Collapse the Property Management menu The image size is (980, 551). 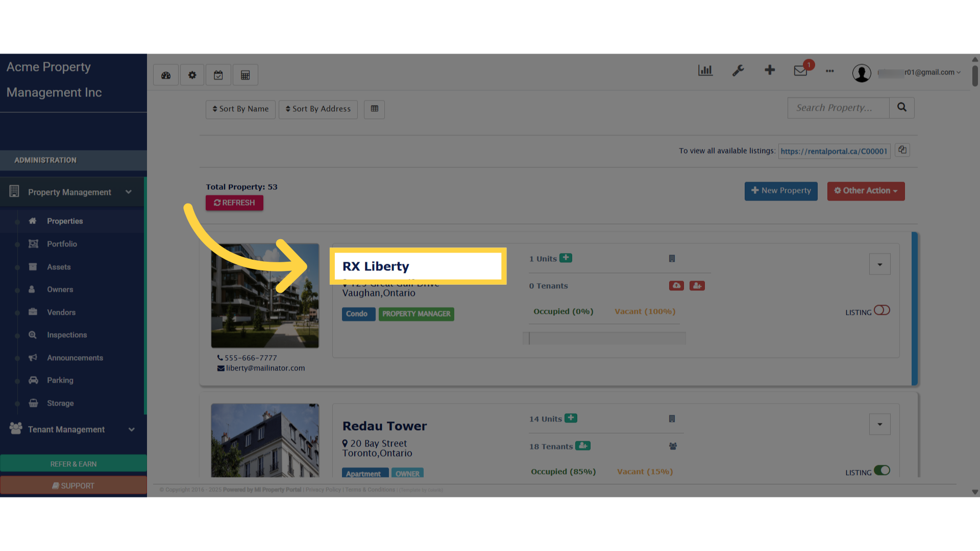tap(72, 192)
